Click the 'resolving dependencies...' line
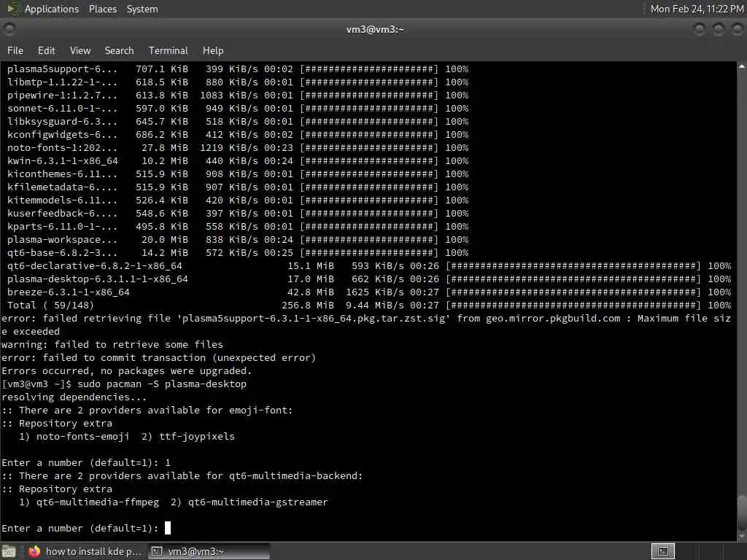 (74, 397)
